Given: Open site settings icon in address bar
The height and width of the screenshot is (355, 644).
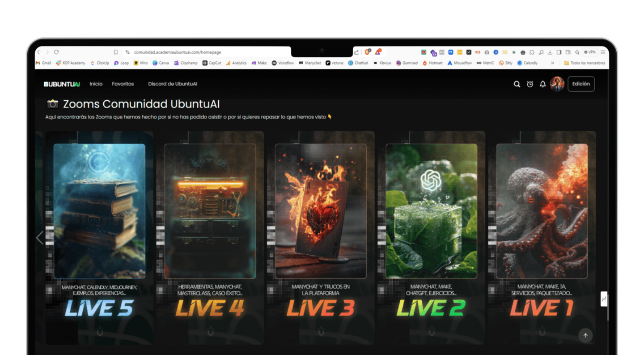Looking at the screenshot, I should pos(127,52).
